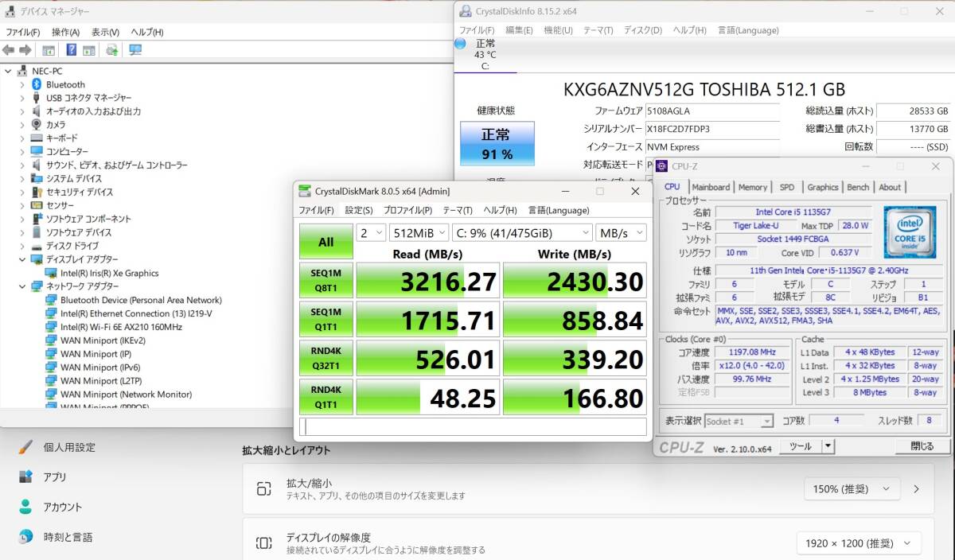Open the テーマ(T) menu in CrystalDiskMark
955x560 pixels.
click(x=458, y=209)
